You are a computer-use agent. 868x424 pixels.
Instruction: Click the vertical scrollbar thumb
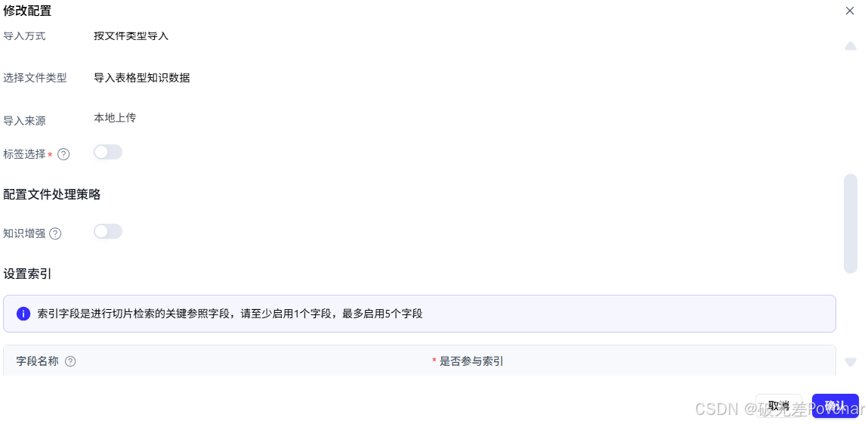click(x=851, y=224)
